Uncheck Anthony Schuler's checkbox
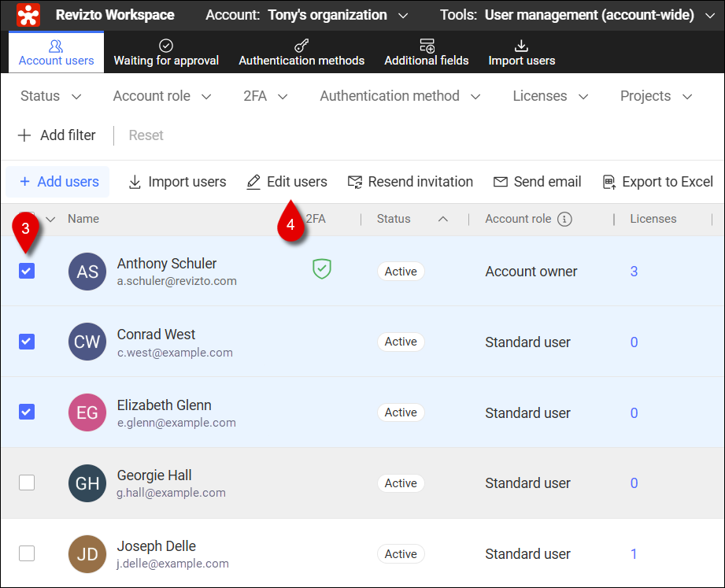 (27, 271)
